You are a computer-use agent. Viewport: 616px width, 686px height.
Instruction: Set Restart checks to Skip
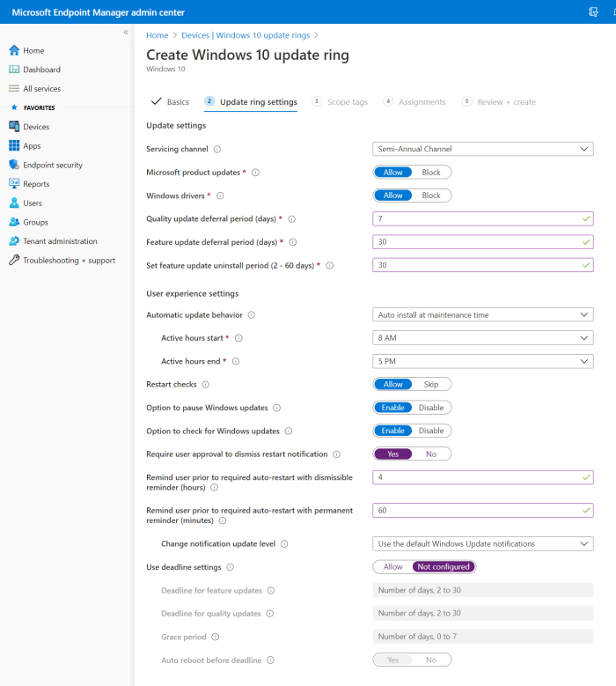coord(431,385)
